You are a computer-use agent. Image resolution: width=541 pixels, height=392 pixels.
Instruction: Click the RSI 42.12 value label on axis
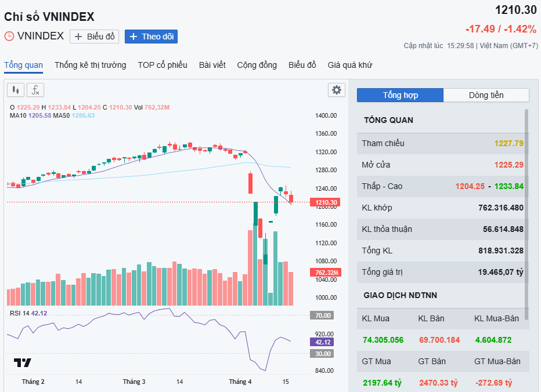tap(322, 342)
